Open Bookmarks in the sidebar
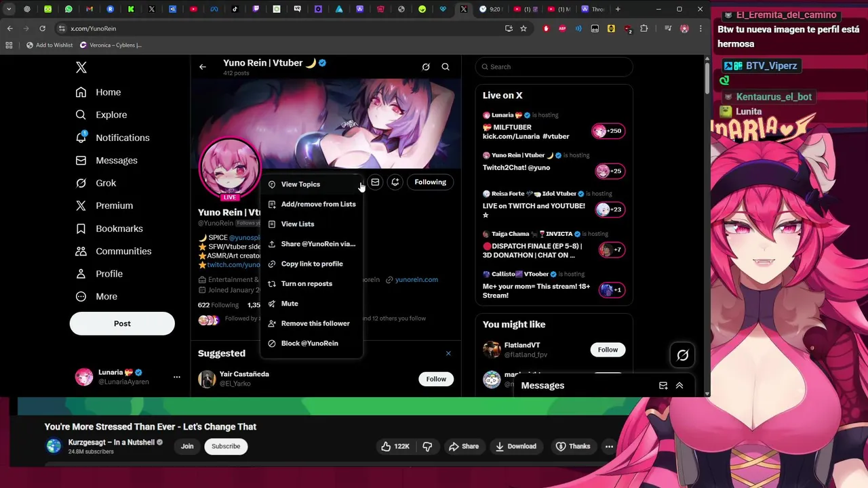868x488 pixels. (x=109, y=228)
